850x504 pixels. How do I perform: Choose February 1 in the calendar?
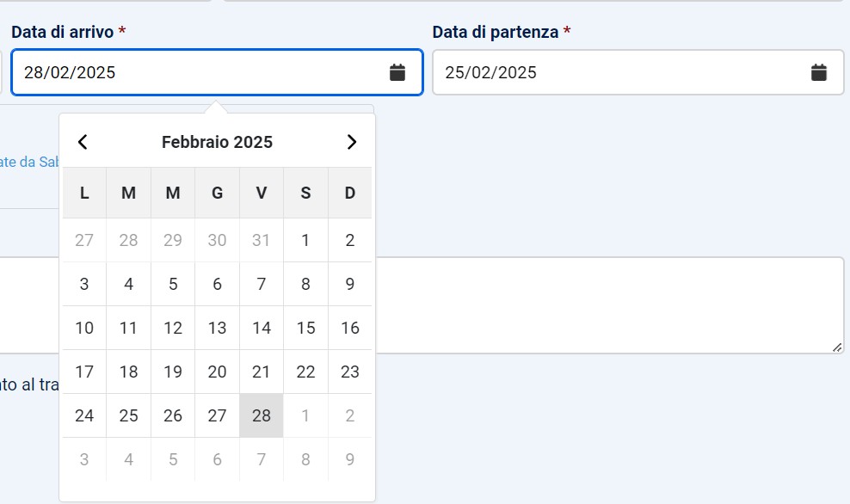click(x=305, y=240)
